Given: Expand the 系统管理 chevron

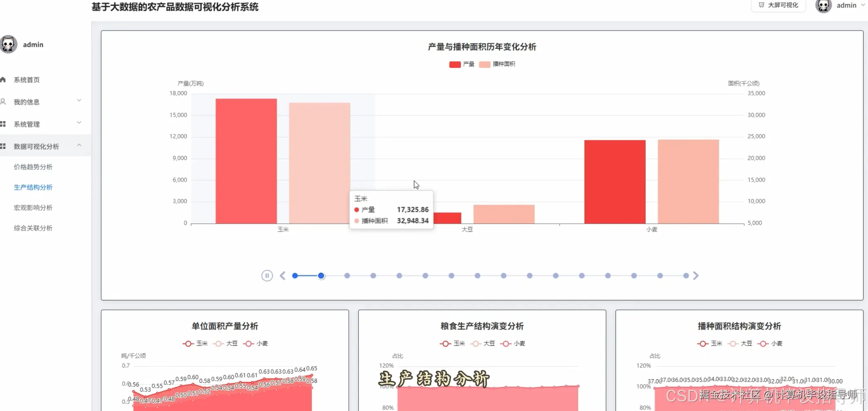Looking at the screenshot, I should 79,122.
